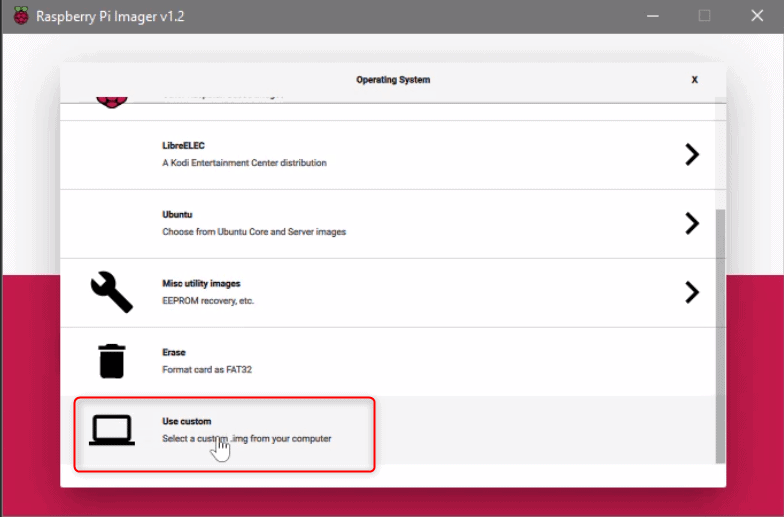The image size is (784, 517).
Task: Click 'A Kodi Entertainment Center distribution' text
Action: tap(244, 163)
